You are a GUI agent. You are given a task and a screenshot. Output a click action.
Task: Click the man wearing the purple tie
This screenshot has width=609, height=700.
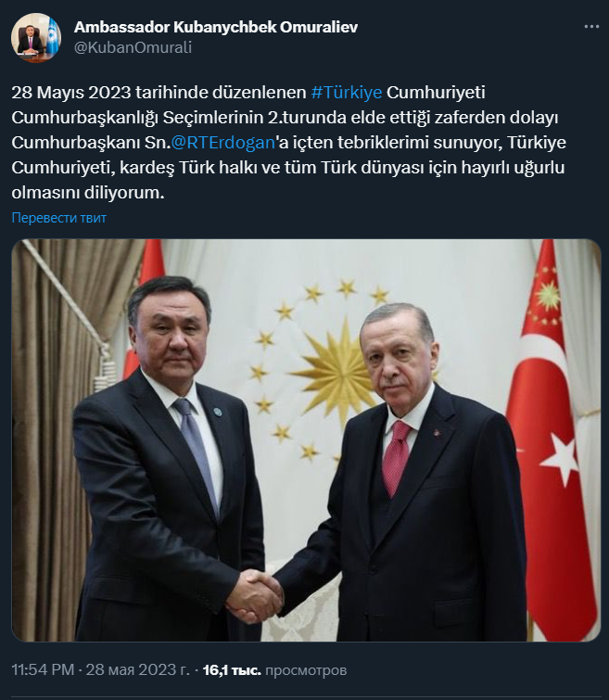point(169,460)
